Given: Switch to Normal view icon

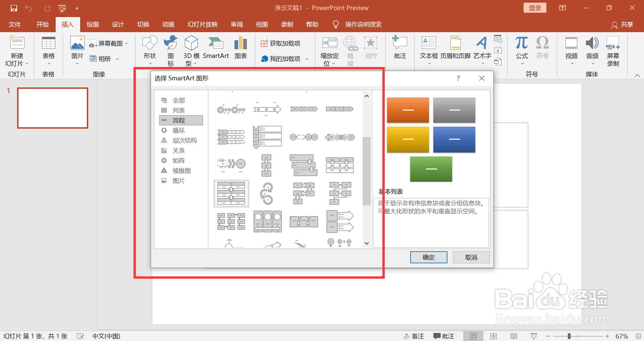Looking at the screenshot, I should [473, 336].
